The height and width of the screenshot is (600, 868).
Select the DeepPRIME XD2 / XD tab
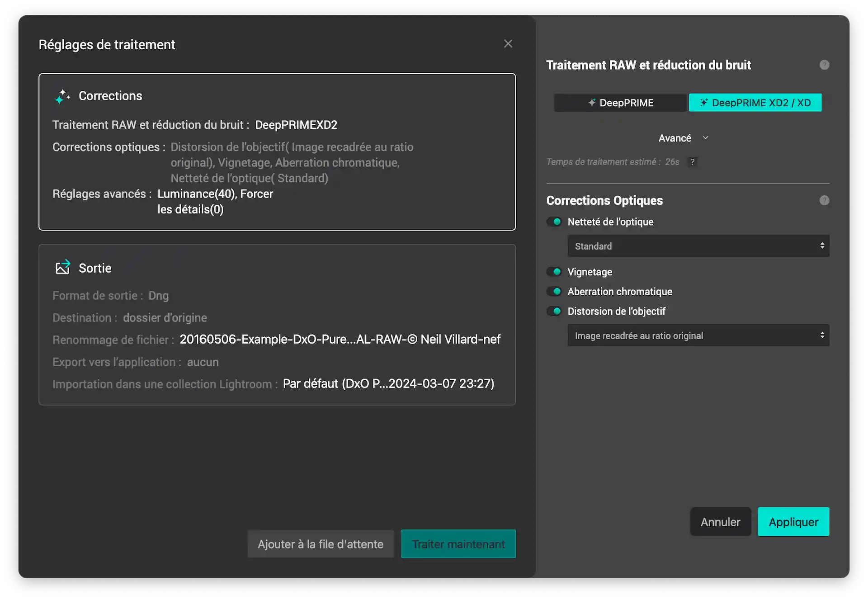[755, 103]
